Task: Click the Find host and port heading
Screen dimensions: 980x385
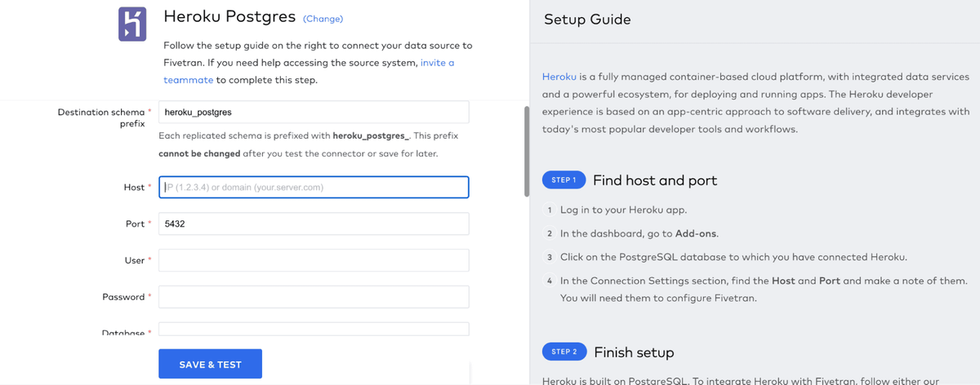Action: click(x=655, y=180)
